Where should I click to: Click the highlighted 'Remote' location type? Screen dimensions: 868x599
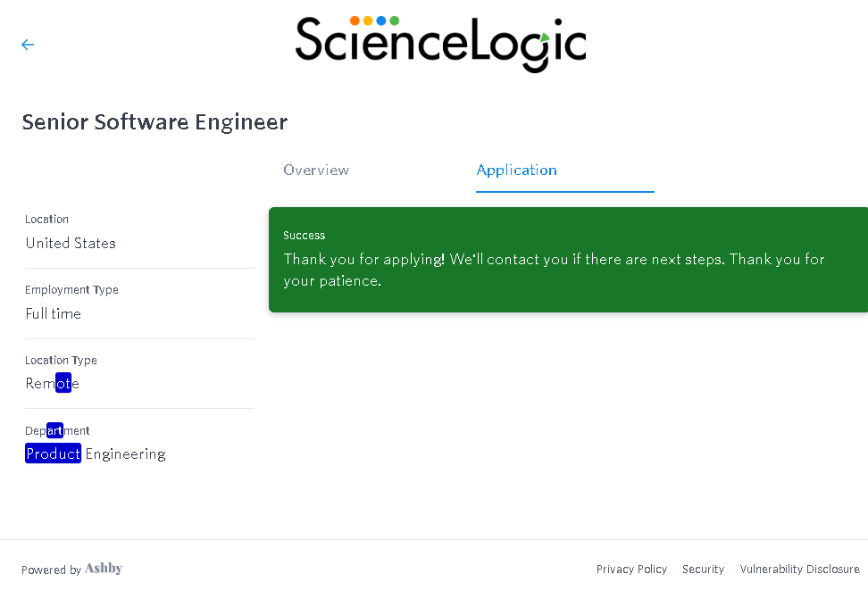[53, 384]
